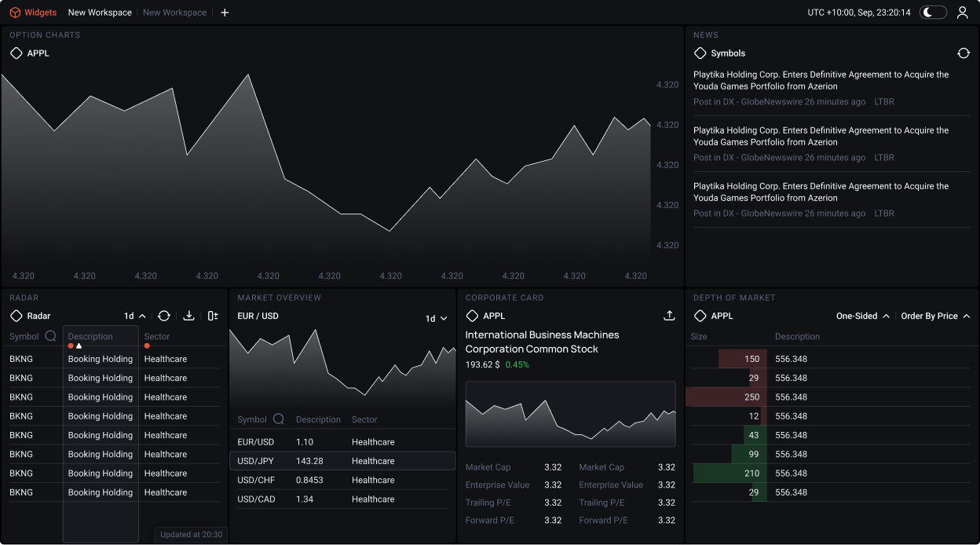Click the Description column sort arrow in Radar
The image size is (980, 545).
[x=79, y=346]
